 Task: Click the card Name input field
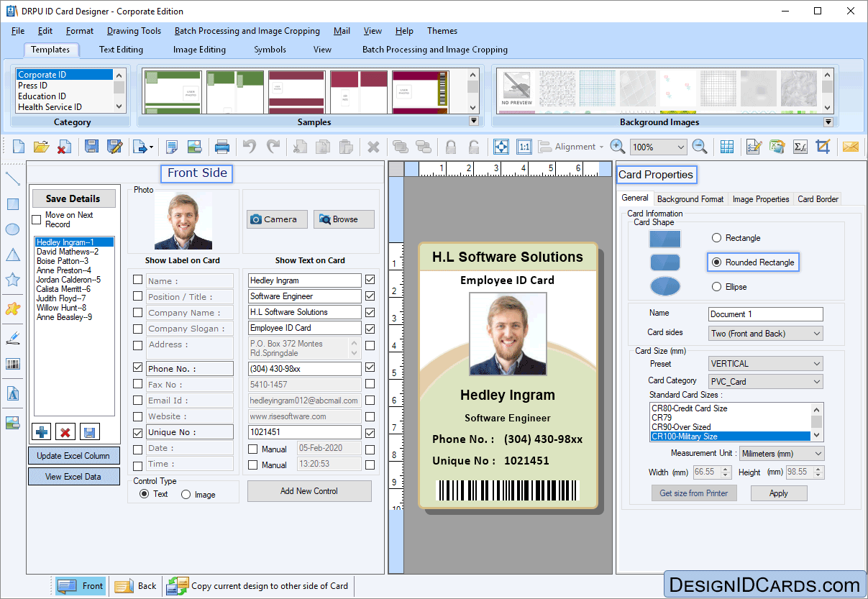pos(765,314)
